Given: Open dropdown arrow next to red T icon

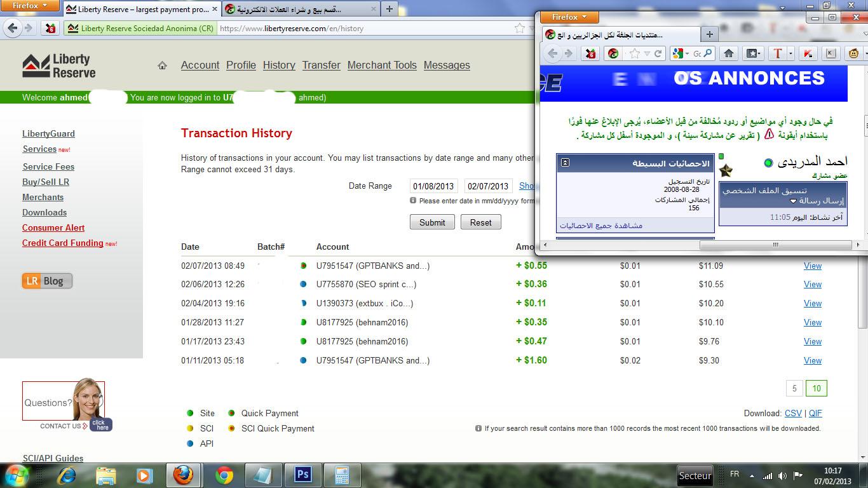Looking at the screenshot, I should [790, 53].
